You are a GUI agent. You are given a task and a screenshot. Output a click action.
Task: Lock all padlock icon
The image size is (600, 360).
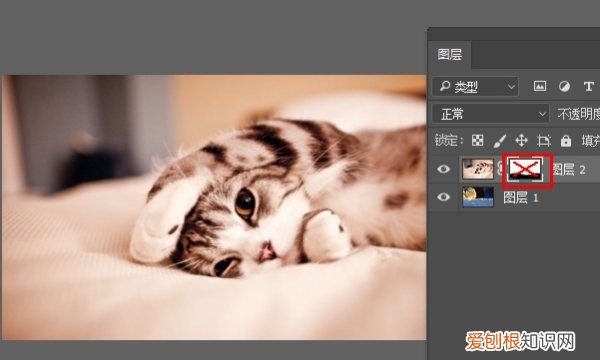pyautogui.click(x=566, y=141)
